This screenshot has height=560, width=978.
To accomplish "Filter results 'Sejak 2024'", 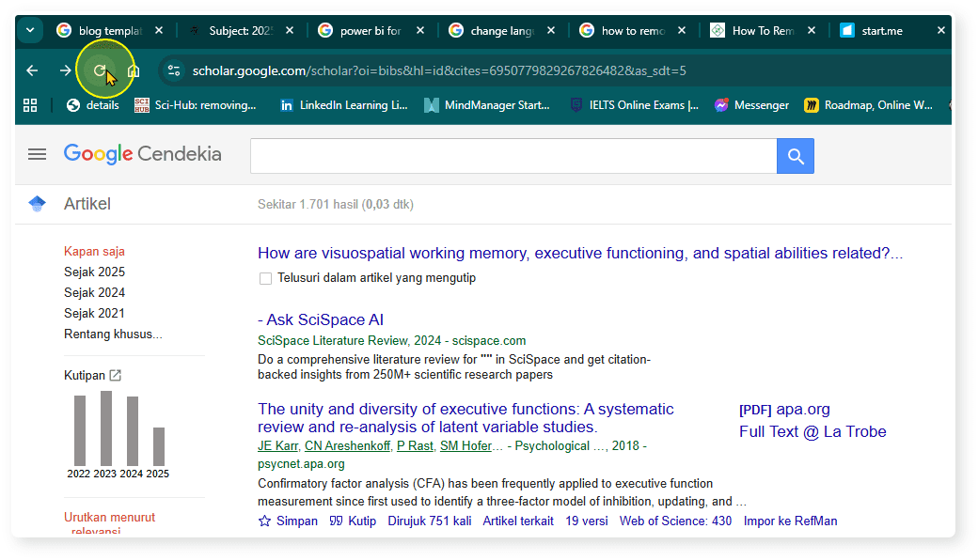I will coord(94,292).
